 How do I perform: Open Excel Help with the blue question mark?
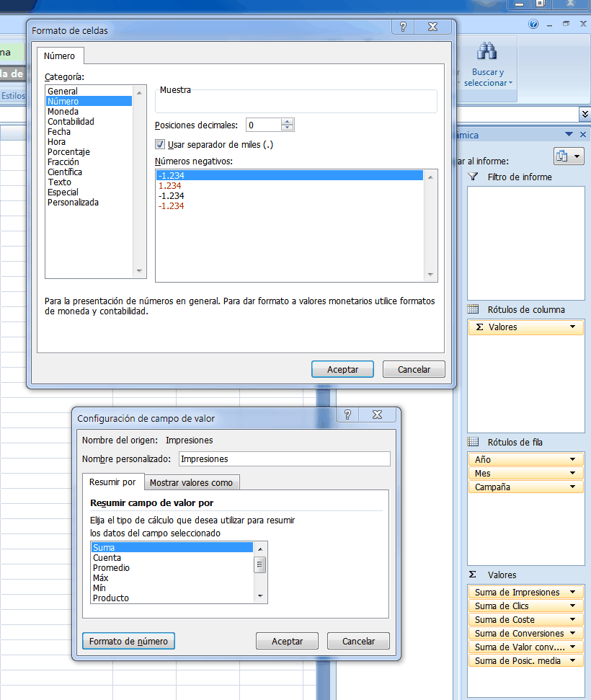pyautogui.click(x=533, y=24)
